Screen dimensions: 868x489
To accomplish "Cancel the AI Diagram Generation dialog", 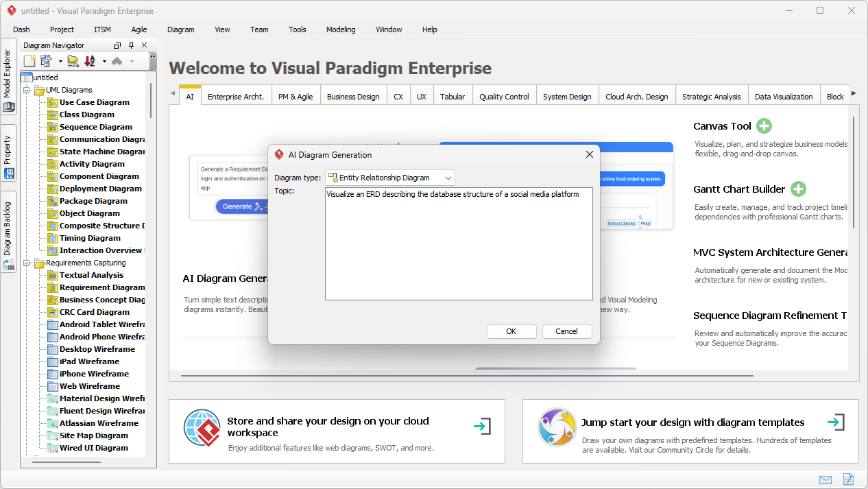I will point(567,331).
